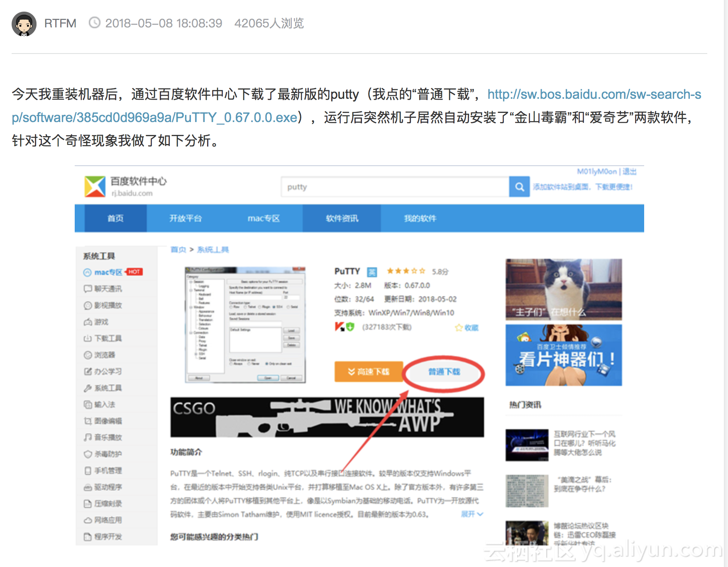Viewport: 728px width, 567px height.
Task: Click the (327183次下载) download count
Action: pyautogui.click(x=387, y=327)
